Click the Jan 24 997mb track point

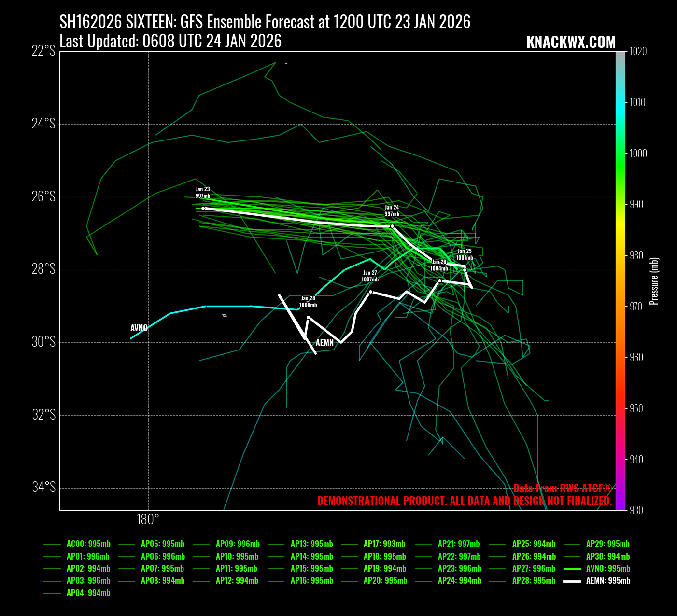coord(392,226)
